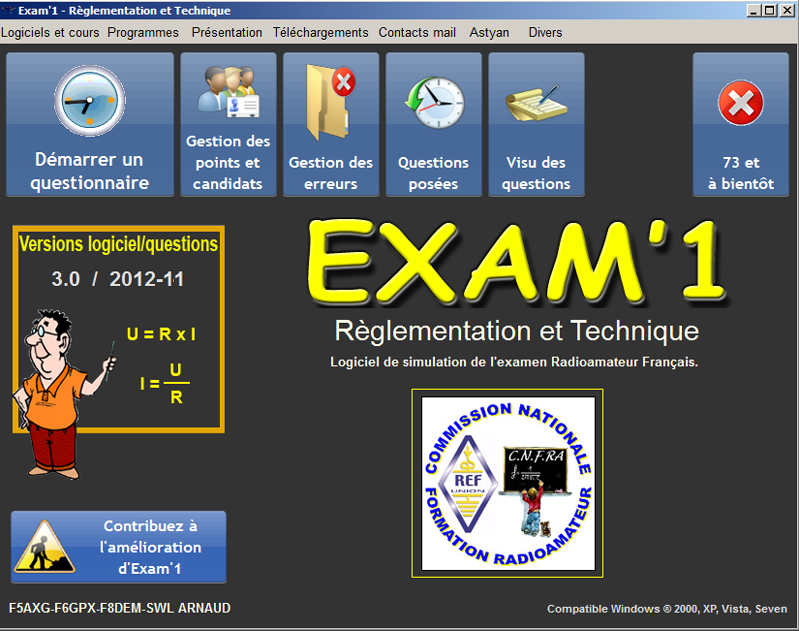Open the Astyan menu
799x631 pixels.
pyautogui.click(x=489, y=33)
